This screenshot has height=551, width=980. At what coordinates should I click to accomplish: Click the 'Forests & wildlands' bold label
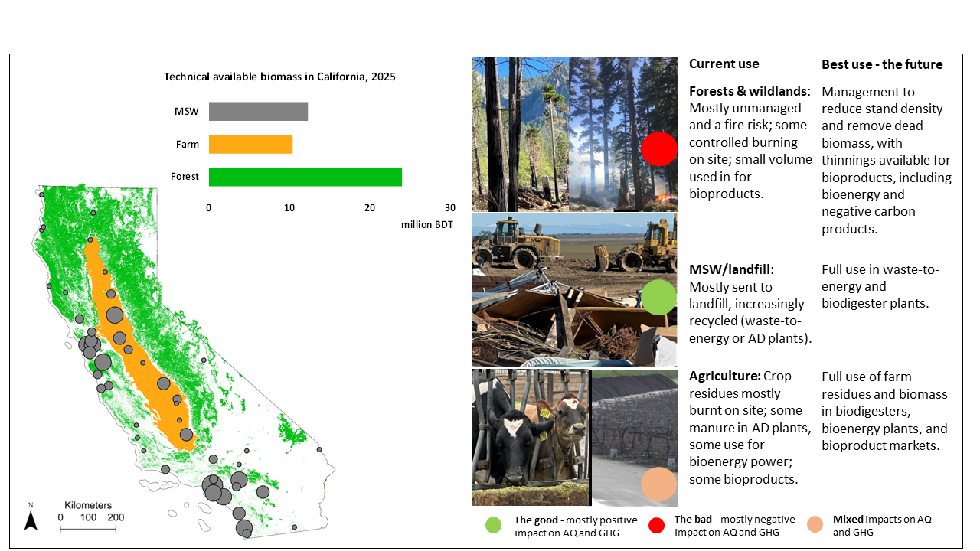coord(748,90)
